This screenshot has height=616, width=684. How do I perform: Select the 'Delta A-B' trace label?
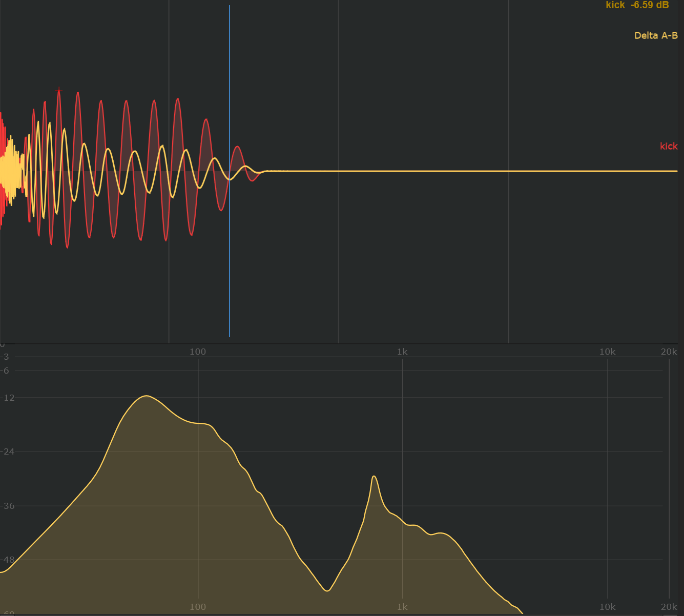coord(656,36)
